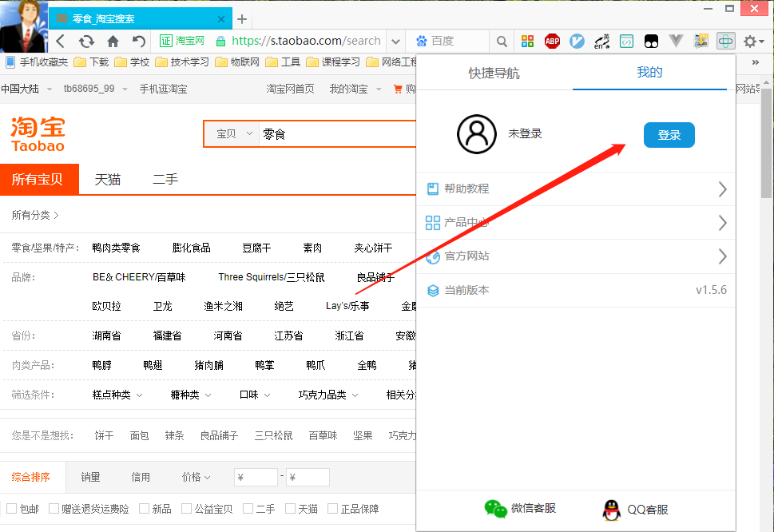
Task: Click the 淘宝网首页 link
Action: click(x=290, y=89)
